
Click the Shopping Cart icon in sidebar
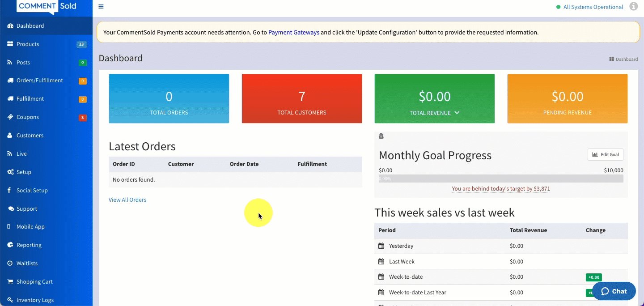[x=10, y=282]
